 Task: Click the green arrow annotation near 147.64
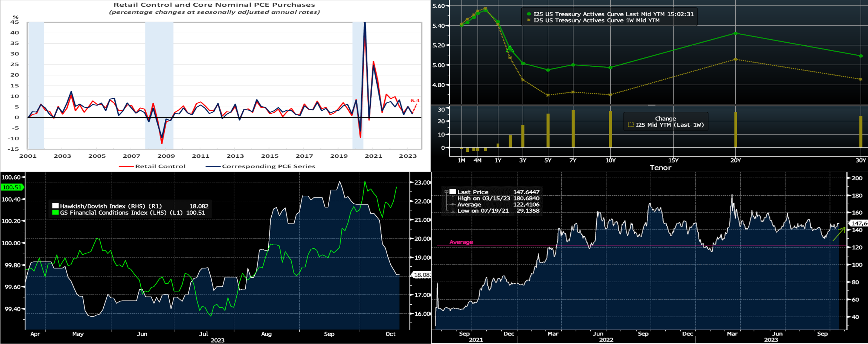(839, 234)
